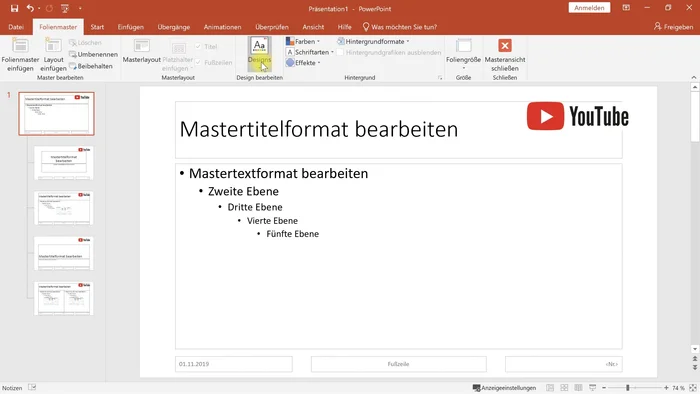Click Löschen in Master bearbeiten group
The width and height of the screenshot is (700, 394).
pos(85,43)
